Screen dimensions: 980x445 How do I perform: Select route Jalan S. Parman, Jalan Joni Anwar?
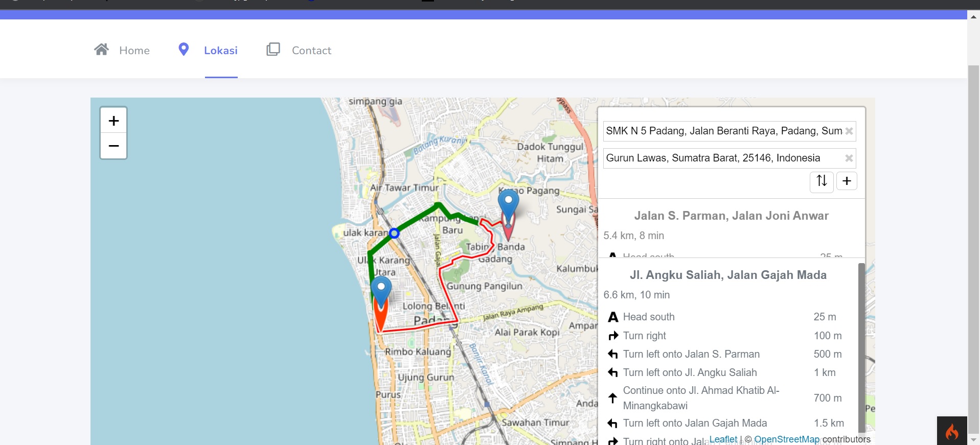[x=731, y=216]
